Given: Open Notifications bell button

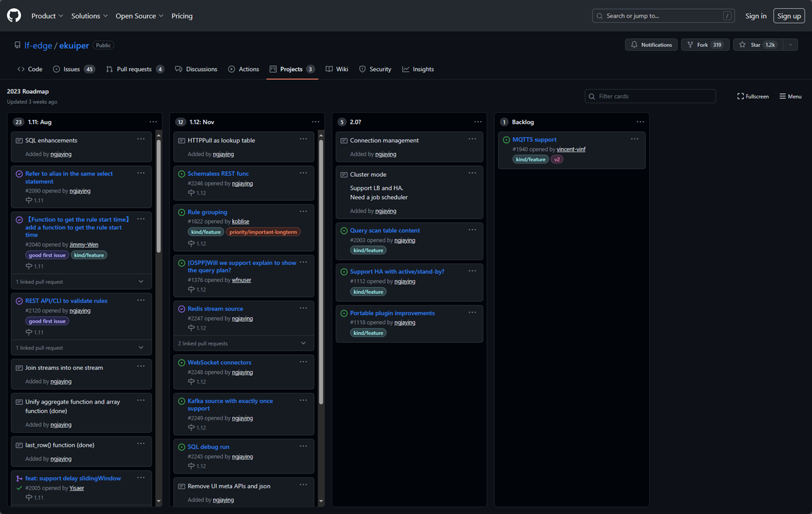Looking at the screenshot, I should click(x=651, y=45).
